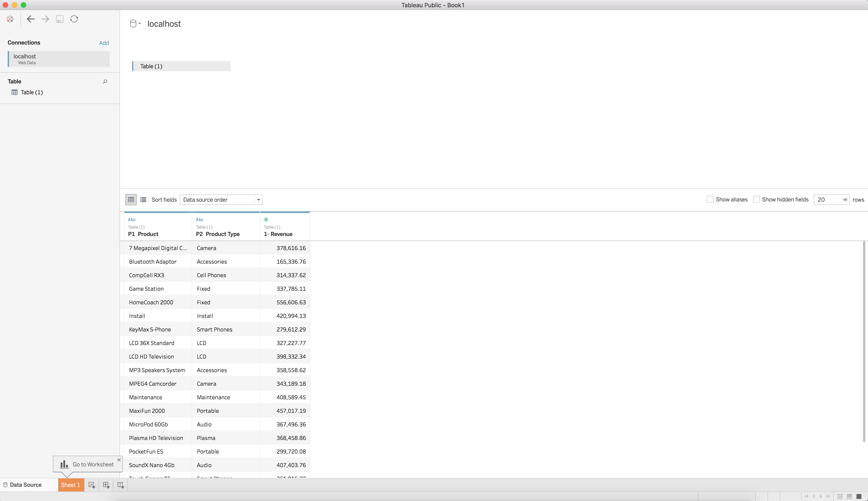Click the back arrow in toolbar
This screenshot has height=501, width=868.
coord(31,19)
